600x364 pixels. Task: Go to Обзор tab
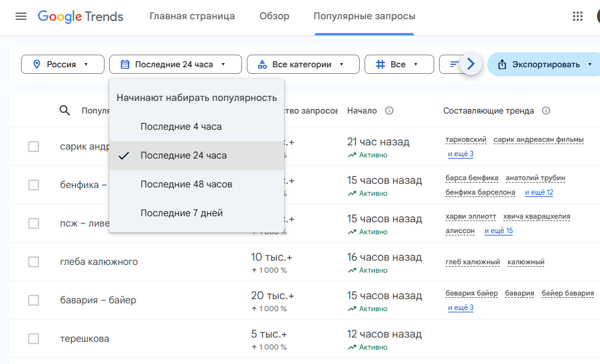[274, 16]
